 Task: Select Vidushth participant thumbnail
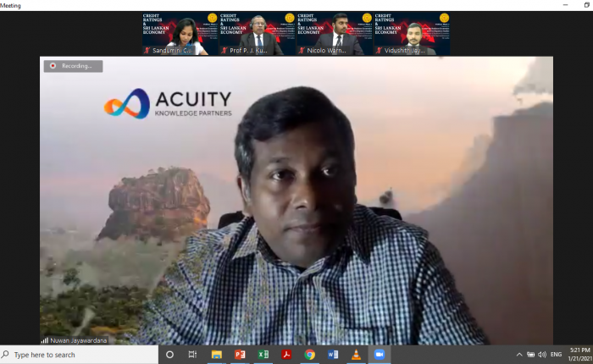click(412, 34)
